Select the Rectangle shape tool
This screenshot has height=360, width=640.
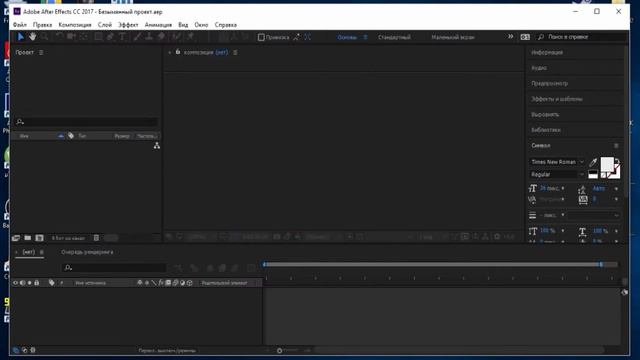(98, 37)
